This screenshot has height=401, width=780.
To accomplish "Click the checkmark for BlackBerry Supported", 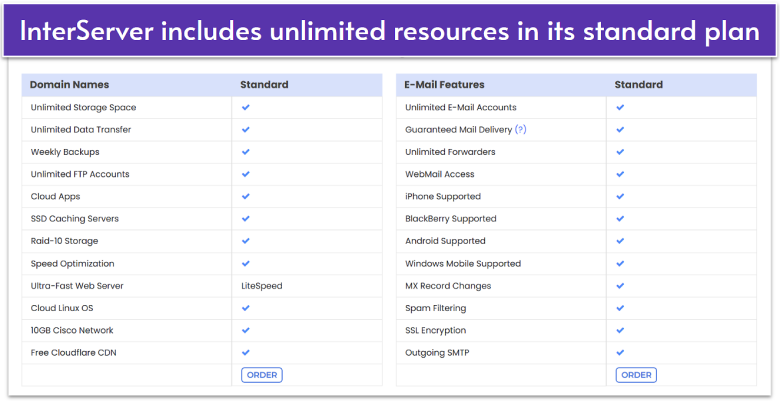I will [620, 218].
